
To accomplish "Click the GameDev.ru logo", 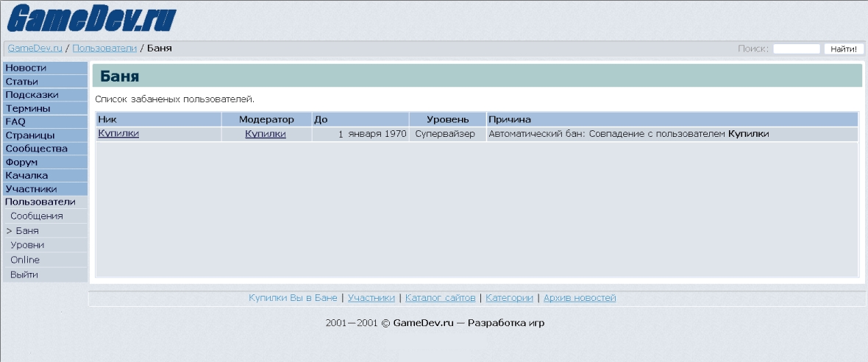I will click(91, 19).
